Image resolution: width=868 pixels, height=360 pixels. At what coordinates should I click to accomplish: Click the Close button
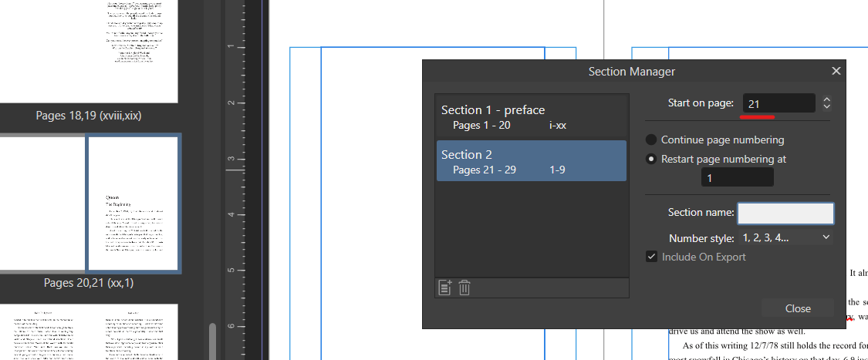pyautogui.click(x=798, y=308)
